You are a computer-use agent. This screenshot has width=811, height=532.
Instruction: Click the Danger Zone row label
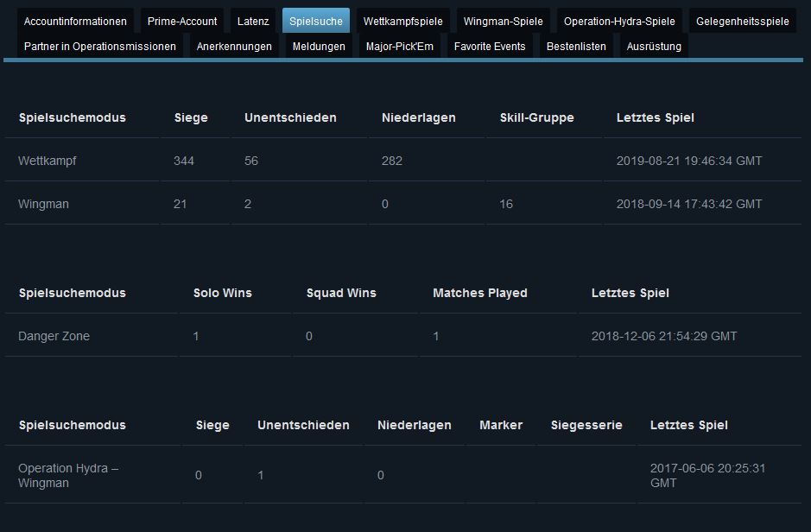[x=54, y=336]
